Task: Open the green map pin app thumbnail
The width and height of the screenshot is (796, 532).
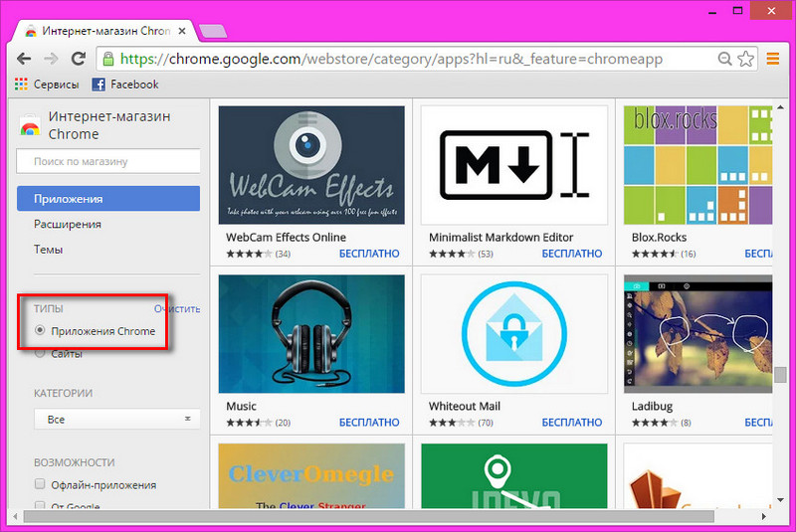Action: click(514, 475)
